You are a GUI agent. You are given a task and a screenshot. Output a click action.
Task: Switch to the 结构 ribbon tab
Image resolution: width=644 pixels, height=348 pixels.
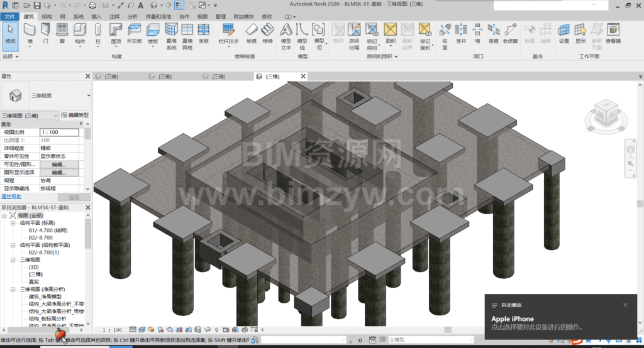(x=47, y=16)
